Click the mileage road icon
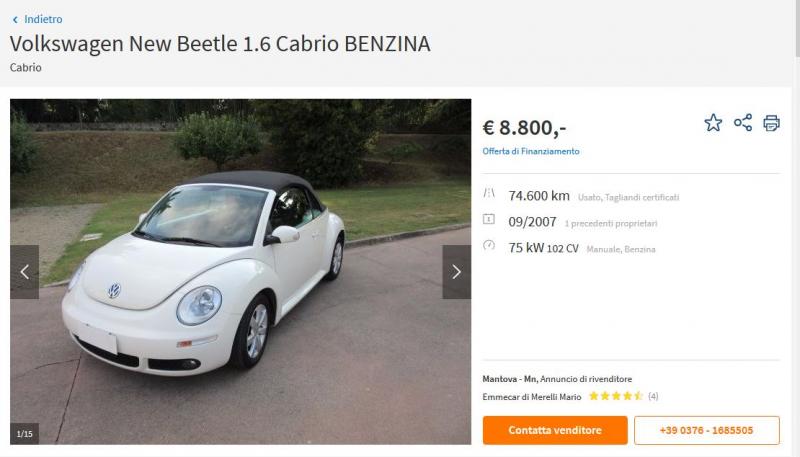Viewport: 800px width, 457px height. 489,193
